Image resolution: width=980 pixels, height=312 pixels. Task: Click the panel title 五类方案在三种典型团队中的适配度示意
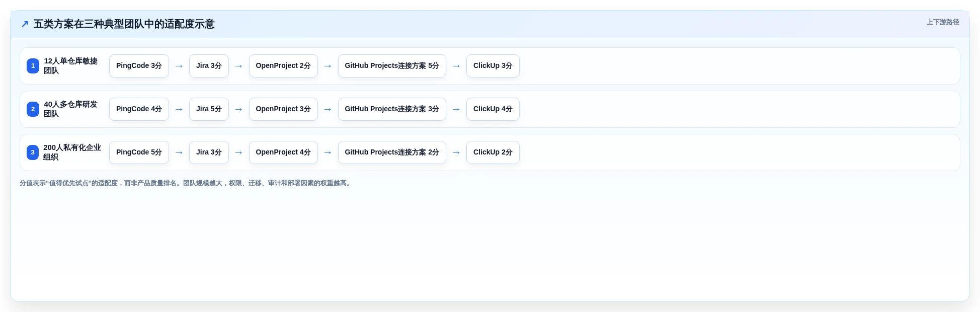[x=124, y=24]
